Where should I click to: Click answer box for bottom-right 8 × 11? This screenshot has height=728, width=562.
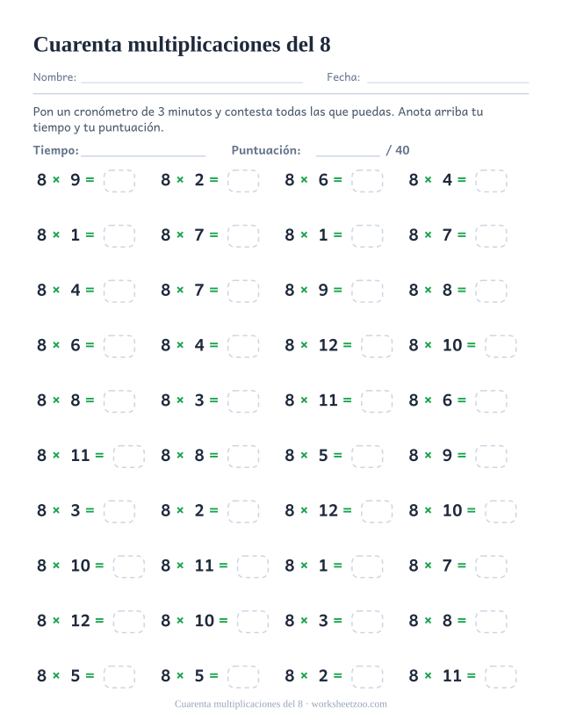[501, 677]
